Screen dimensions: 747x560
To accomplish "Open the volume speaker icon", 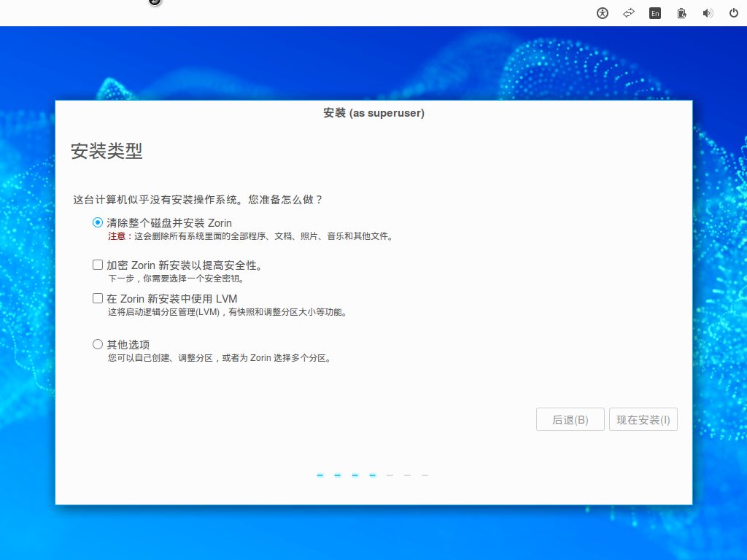I will click(708, 12).
